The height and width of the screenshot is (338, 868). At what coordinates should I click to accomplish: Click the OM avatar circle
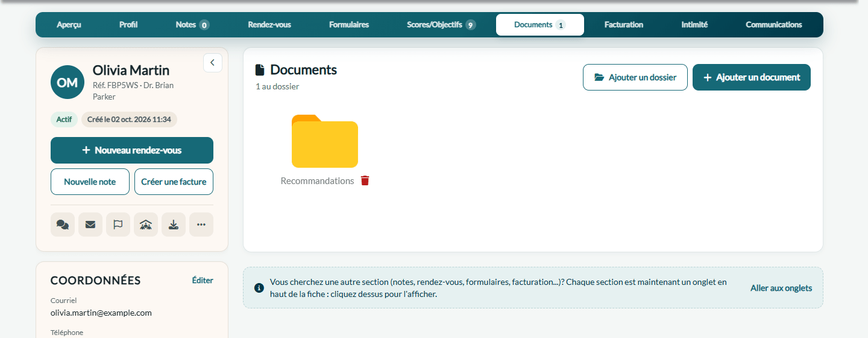pyautogui.click(x=68, y=82)
